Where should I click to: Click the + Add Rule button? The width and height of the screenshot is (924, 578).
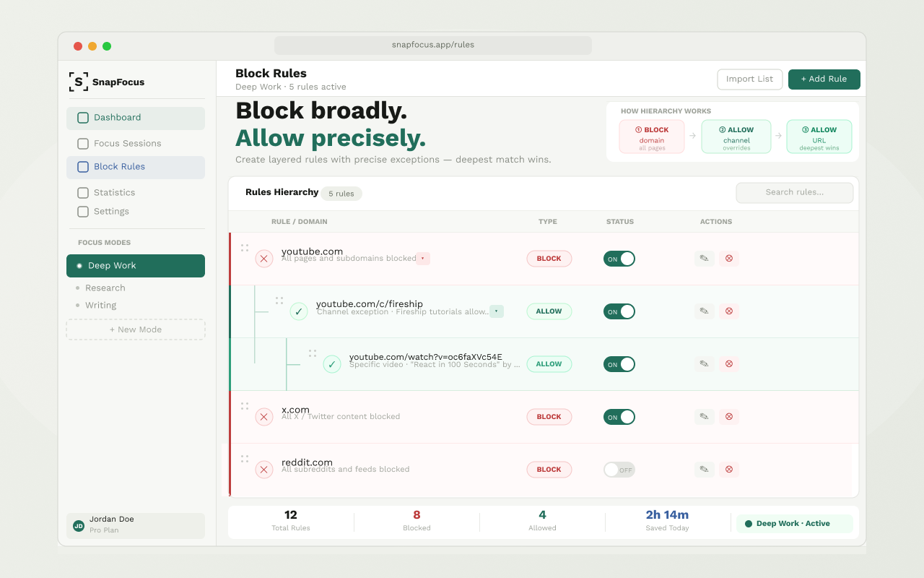pos(824,79)
